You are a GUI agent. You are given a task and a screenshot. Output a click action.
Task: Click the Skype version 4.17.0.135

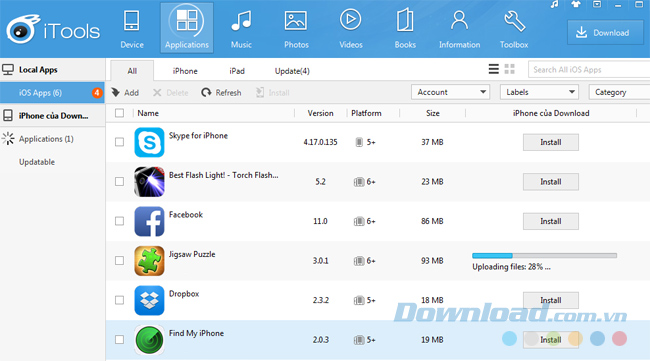[x=320, y=142]
